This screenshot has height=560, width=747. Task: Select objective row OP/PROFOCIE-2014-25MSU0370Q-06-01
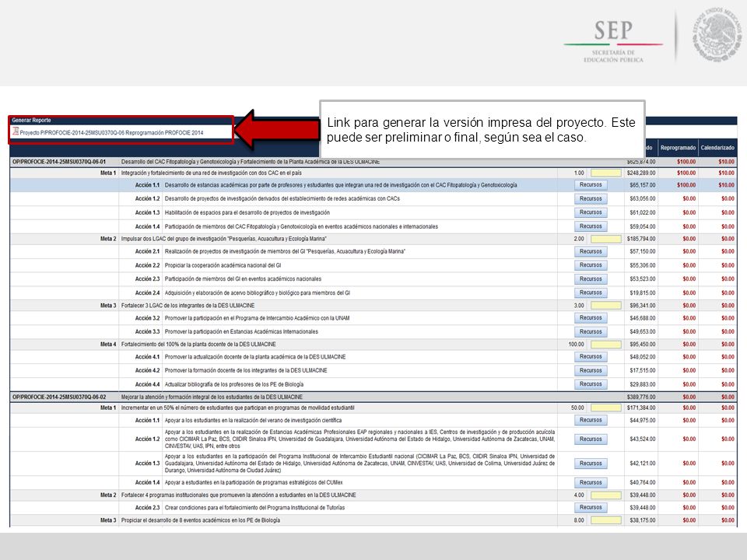[x=373, y=162]
